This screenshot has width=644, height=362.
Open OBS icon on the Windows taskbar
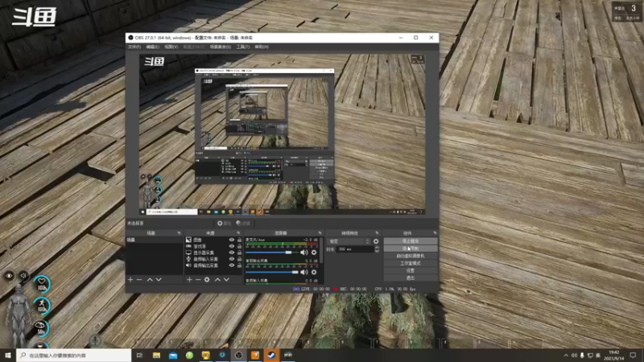tap(238, 355)
